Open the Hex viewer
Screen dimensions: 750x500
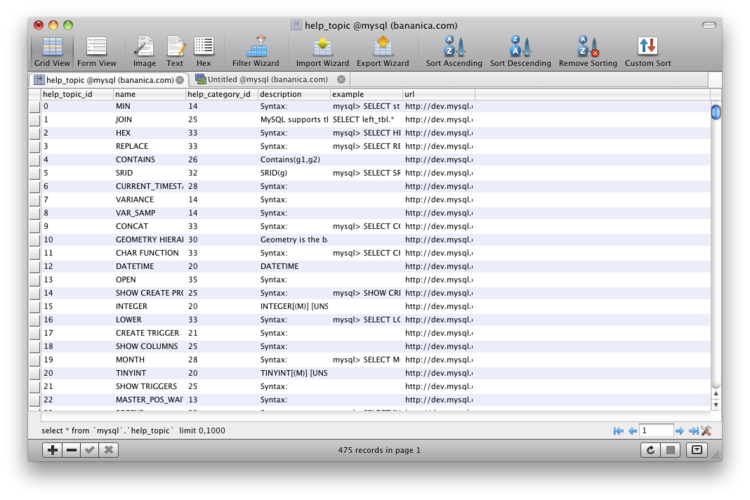pos(203,52)
